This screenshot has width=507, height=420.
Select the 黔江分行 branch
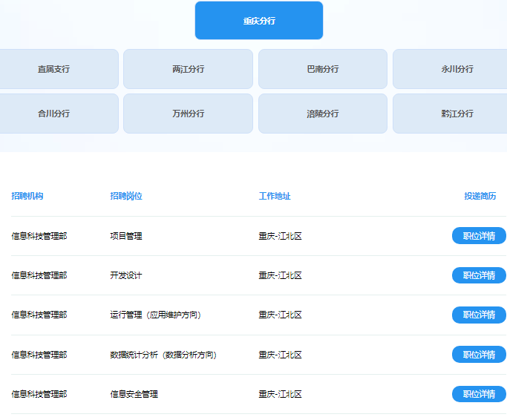coord(451,114)
